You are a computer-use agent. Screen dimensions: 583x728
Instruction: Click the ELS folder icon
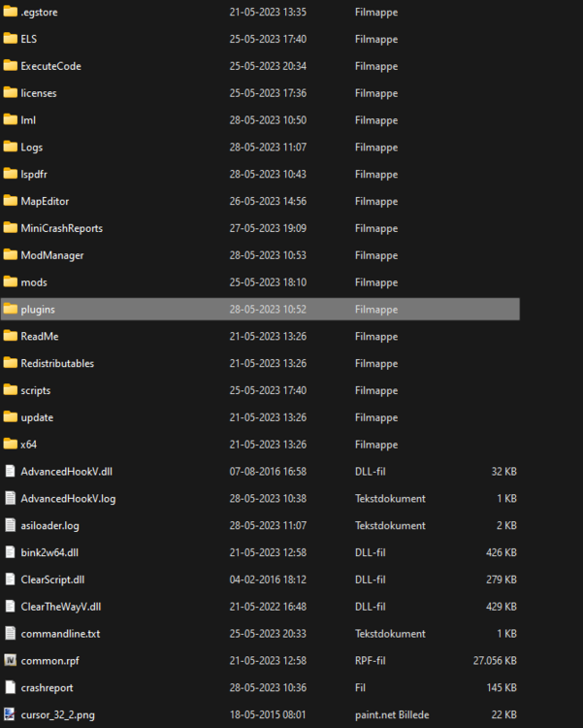tap(11, 39)
